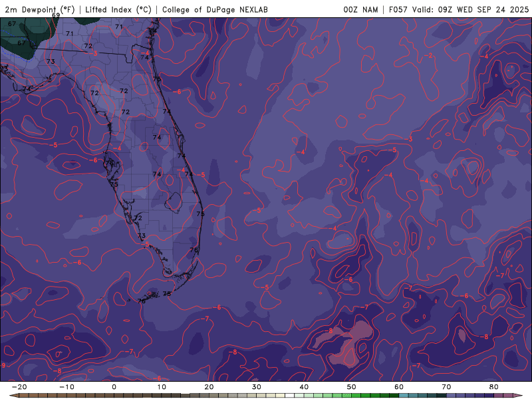Screen dimensions: 532x399
Task: Click the "-2" lifted index contour label
Action: coord(428,55)
